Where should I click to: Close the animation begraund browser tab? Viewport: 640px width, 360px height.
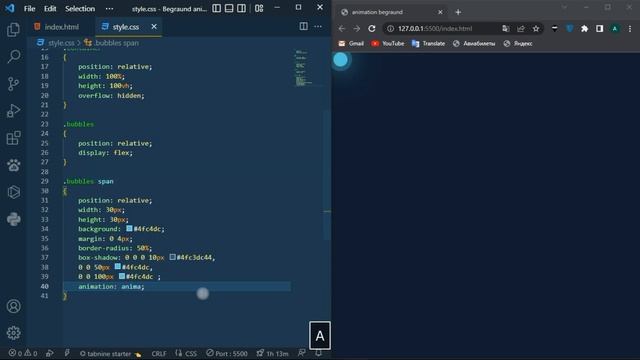[x=440, y=12]
